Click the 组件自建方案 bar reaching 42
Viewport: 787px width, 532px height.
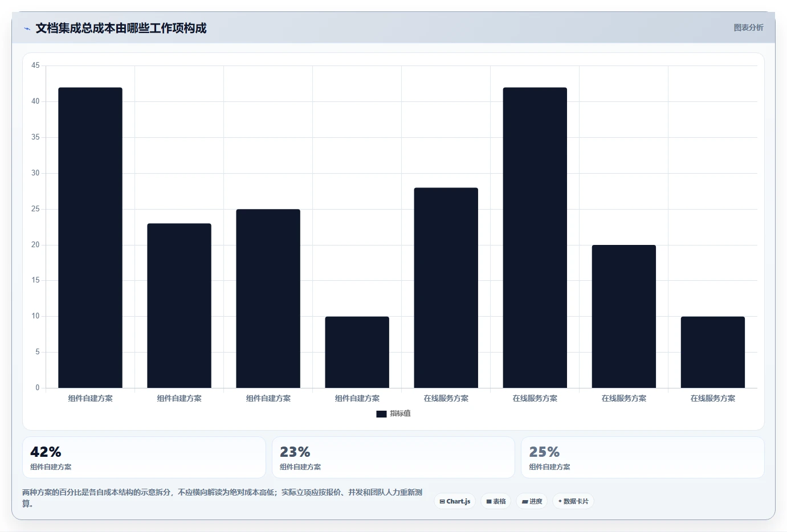[90, 238]
